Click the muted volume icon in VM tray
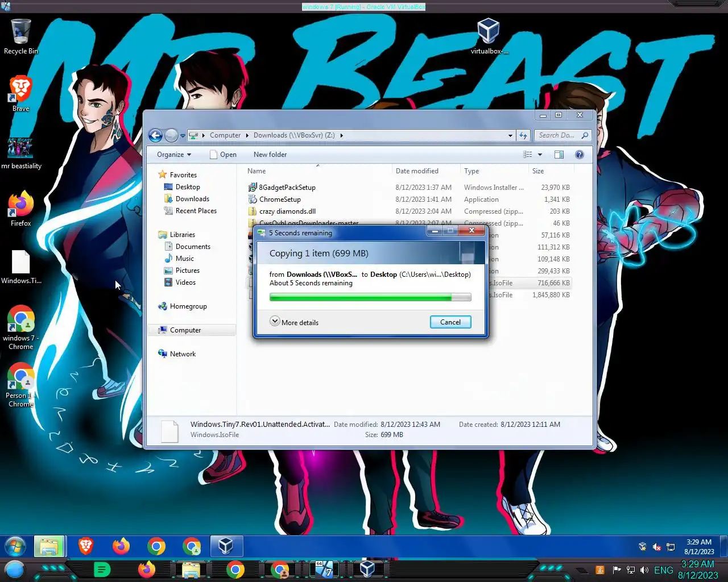The image size is (728, 582). [x=656, y=547]
